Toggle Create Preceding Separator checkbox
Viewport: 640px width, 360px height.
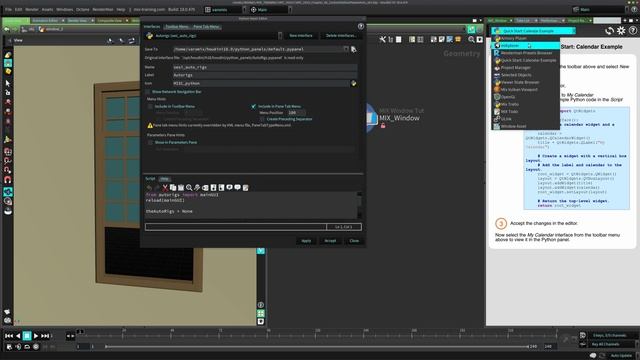pyautogui.click(x=262, y=119)
